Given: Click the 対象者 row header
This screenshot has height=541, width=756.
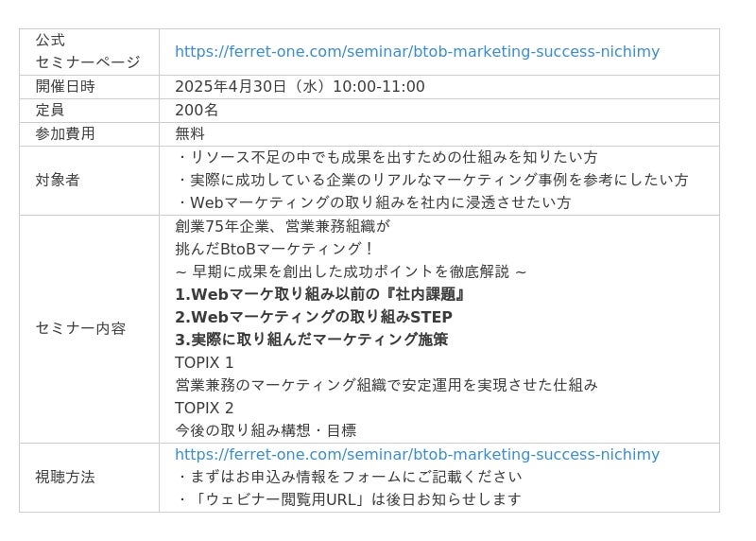Looking at the screenshot, I should (89, 181).
